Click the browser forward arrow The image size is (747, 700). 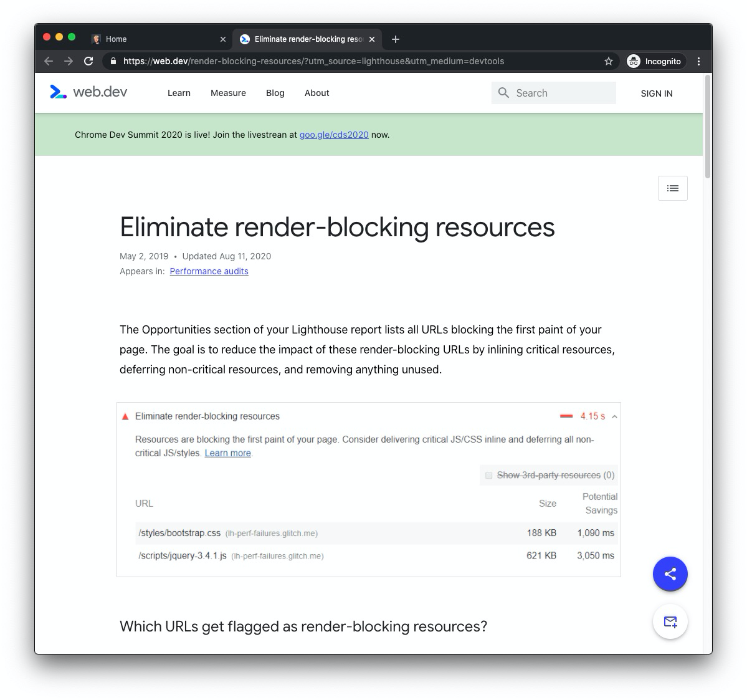coord(69,61)
